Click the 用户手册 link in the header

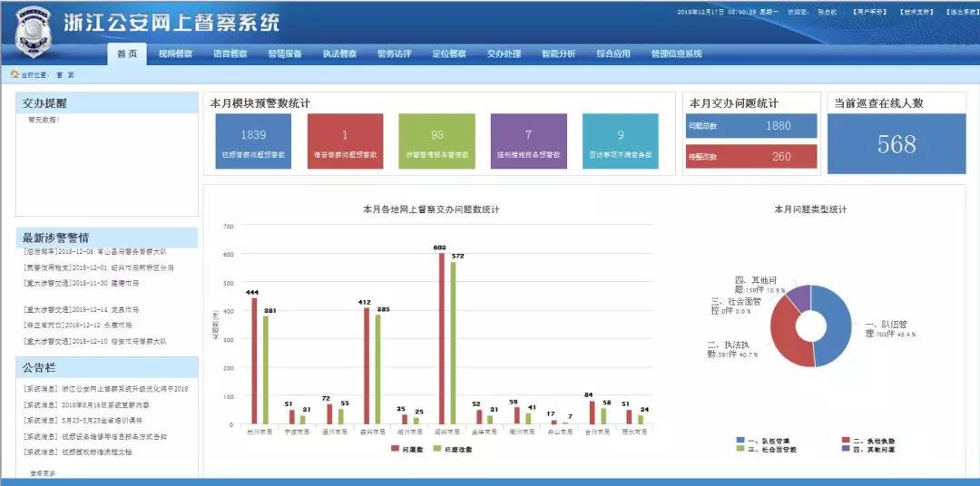pos(870,12)
